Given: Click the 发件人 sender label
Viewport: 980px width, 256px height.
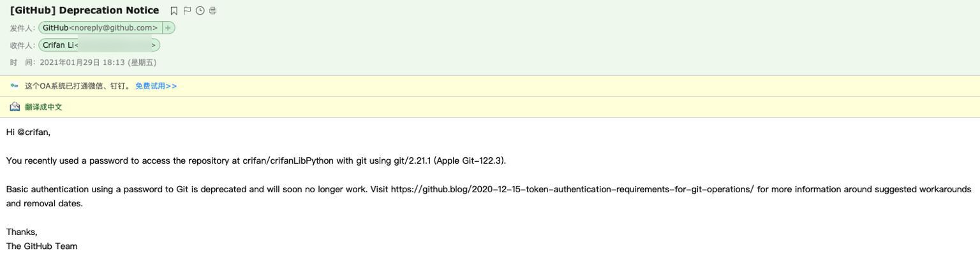Looking at the screenshot, I should [22, 28].
